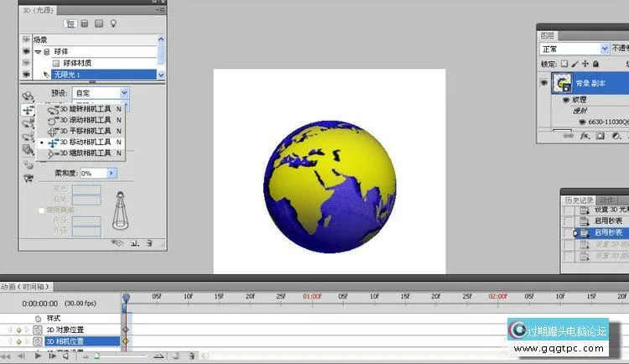Filter the 3D panel by meshes
Image resolution: width=629 pixels, height=364 pixels.
[85, 23]
